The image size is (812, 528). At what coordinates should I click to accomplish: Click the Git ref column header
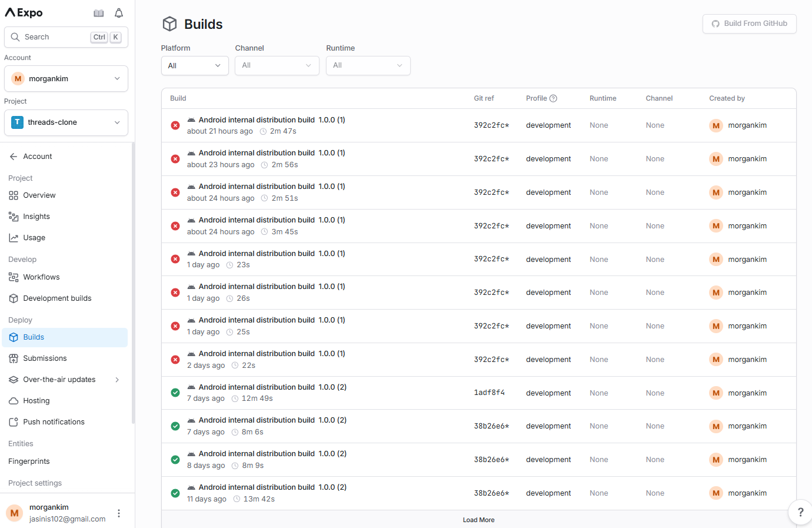[484, 98]
